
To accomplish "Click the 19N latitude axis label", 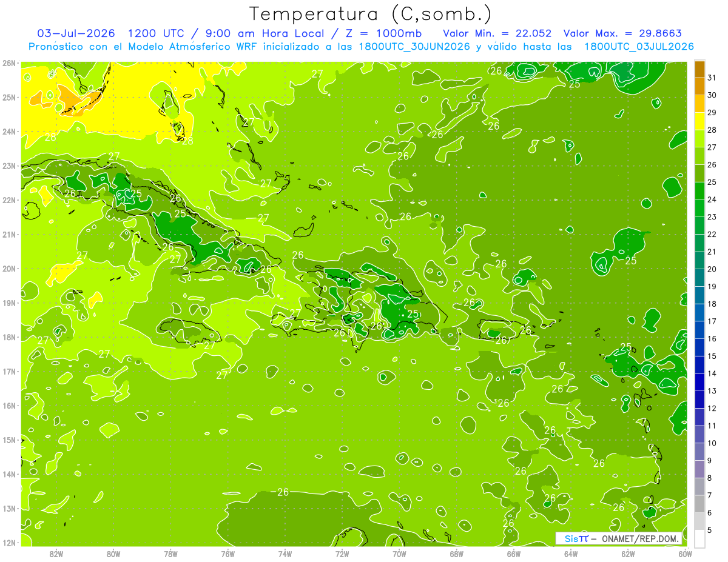I will pos(8,303).
